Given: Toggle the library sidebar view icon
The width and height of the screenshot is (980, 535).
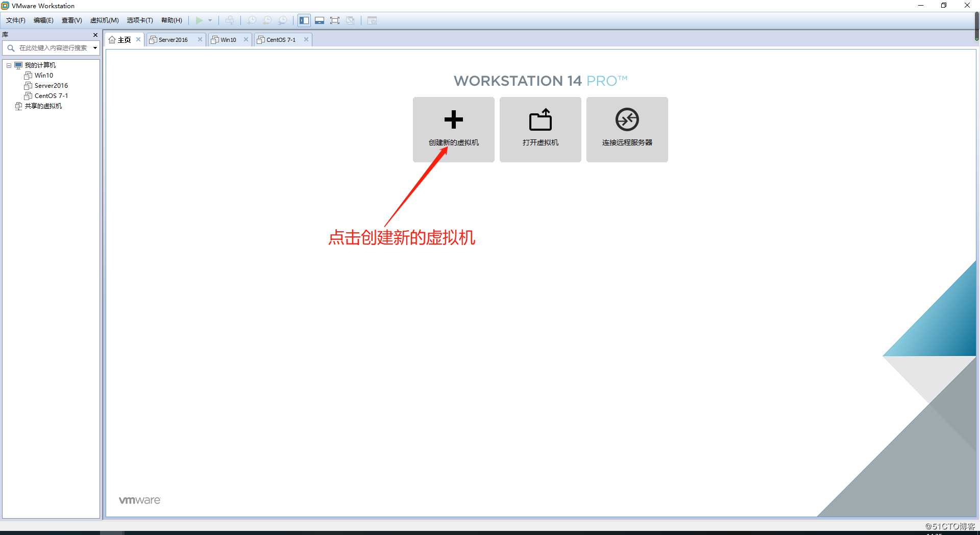Looking at the screenshot, I should (x=304, y=20).
